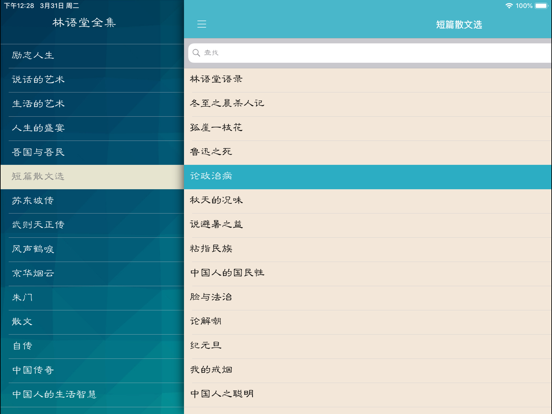552x414 pixels.
Task: Click the 查找 search field
Action: [x=369, y=53]
